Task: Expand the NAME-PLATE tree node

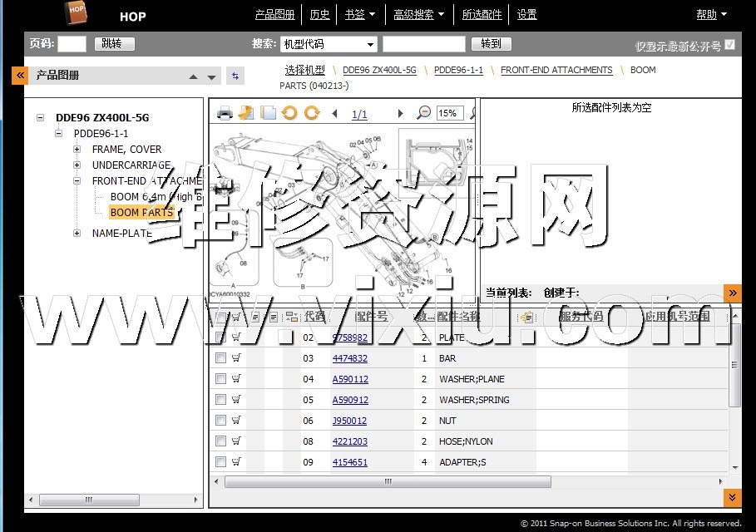Action: tap(77, 234)
